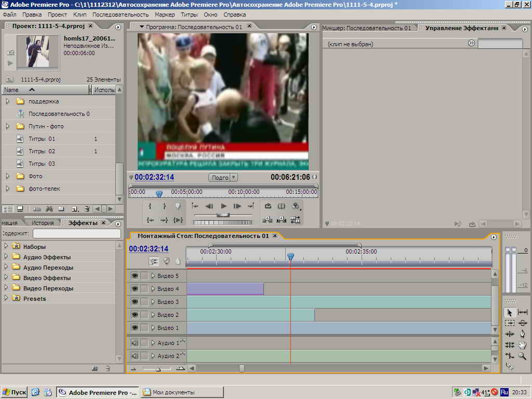532x399 pixels.
Task: Switch Project panel to icon view
Action: (20, 209)
